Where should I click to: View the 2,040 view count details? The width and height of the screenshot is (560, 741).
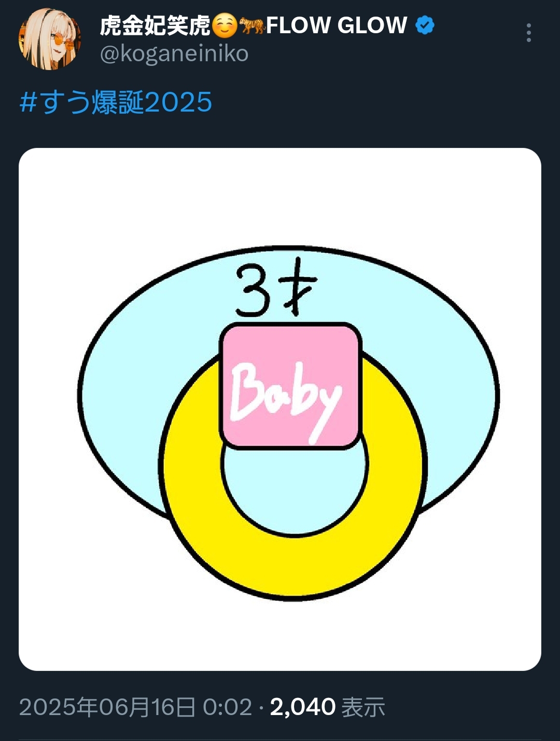303,707
